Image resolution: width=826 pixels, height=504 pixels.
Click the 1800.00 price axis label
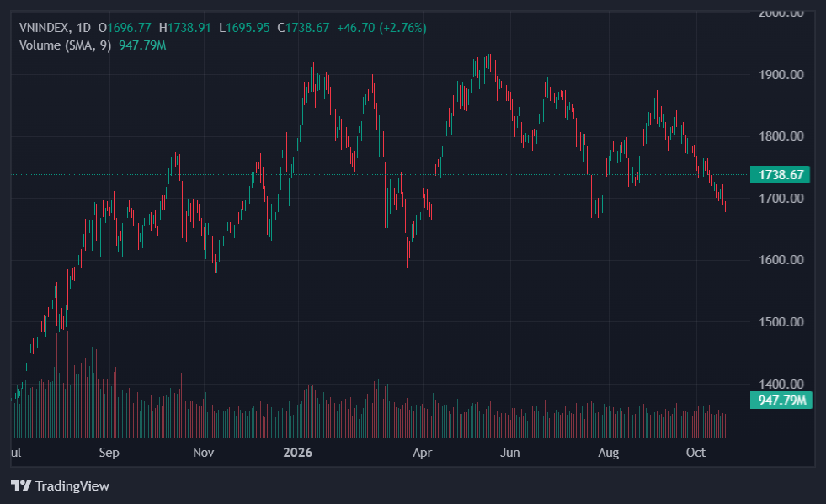click(x=781, y=136)
